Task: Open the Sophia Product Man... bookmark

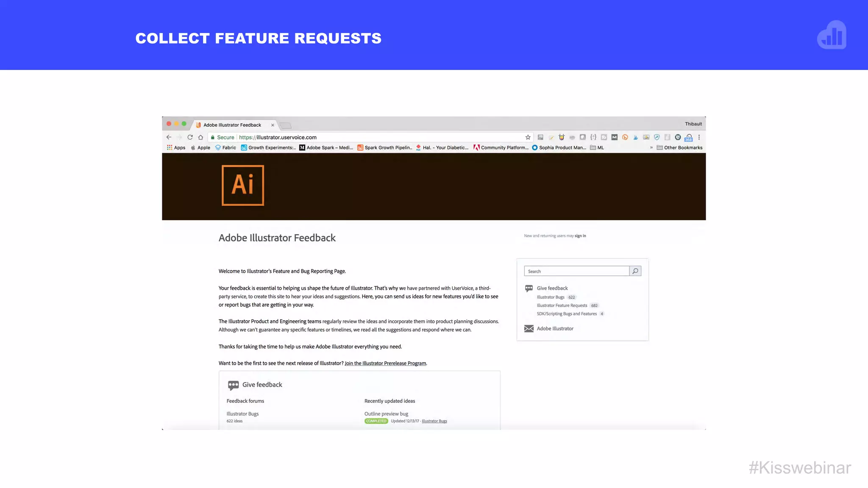Action: 559,147
